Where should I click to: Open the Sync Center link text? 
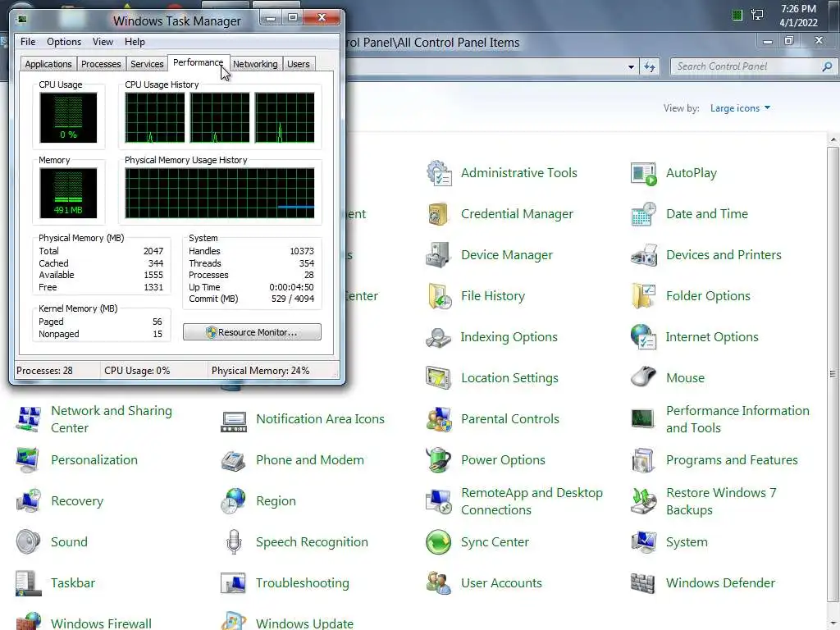click(x=495, y=542)
